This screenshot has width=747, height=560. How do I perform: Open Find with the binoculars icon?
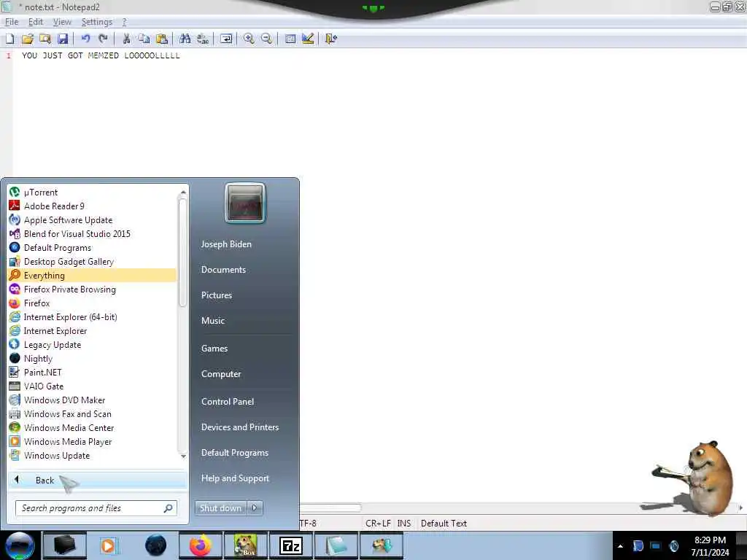(185, 39)
